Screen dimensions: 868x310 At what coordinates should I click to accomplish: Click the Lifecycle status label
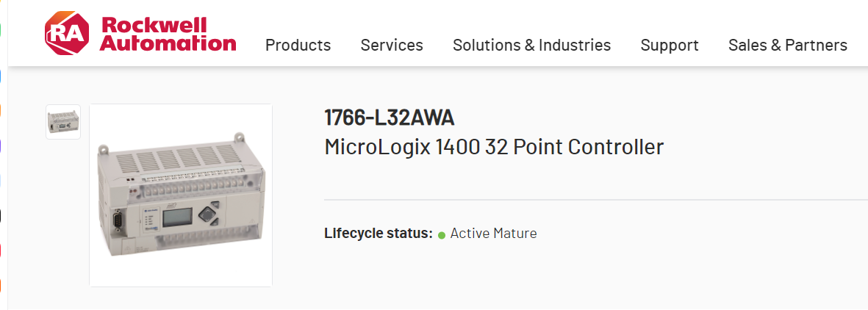(378, 234)
